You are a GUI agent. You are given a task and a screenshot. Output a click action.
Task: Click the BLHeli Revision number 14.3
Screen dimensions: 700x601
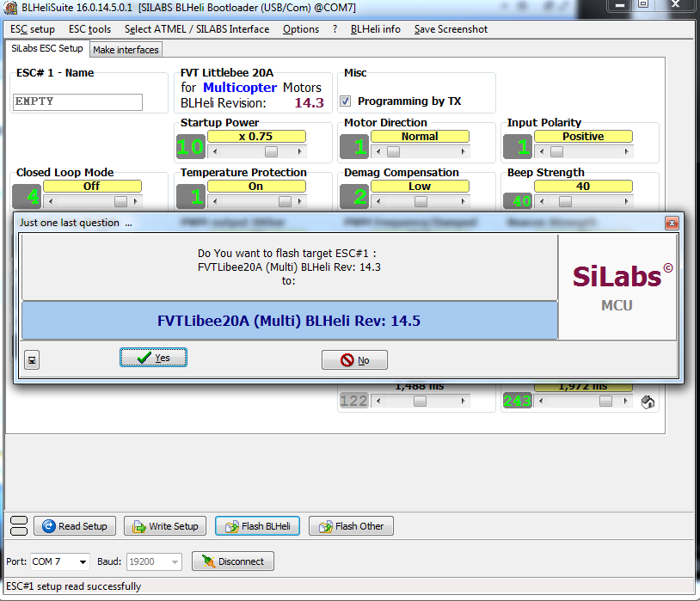pos(309,103)
